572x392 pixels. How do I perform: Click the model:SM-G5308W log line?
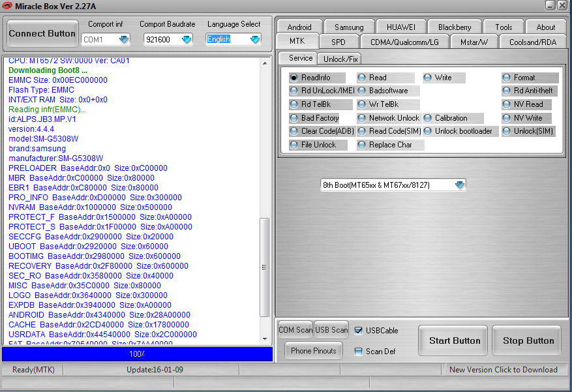coord(44,139)
